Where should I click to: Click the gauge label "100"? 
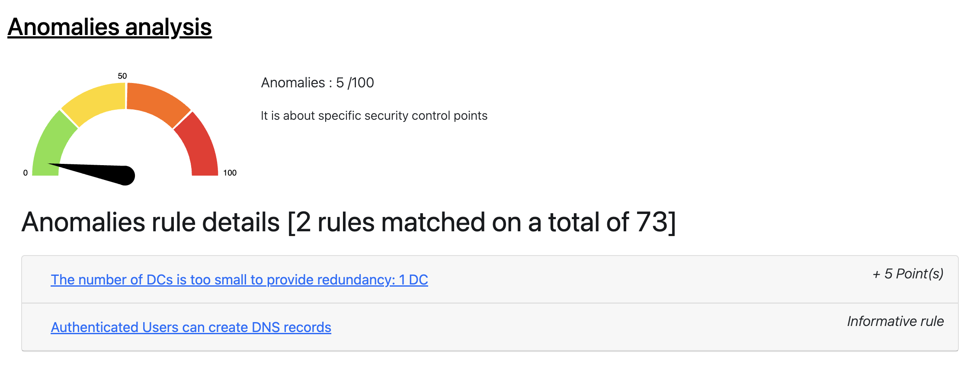tap(230, 173)
